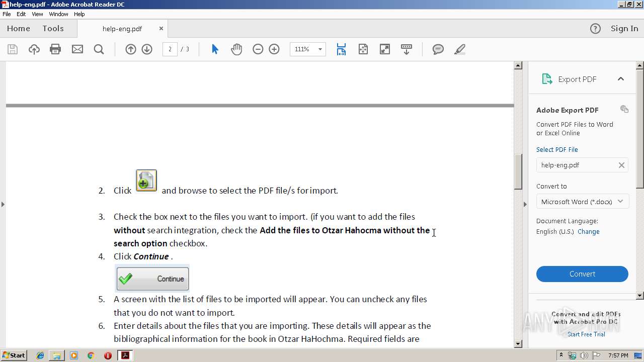Screen dimensions: 644x362
Task: Open the Edit menu
Action: pyautogui.click(x=21, y=14)
